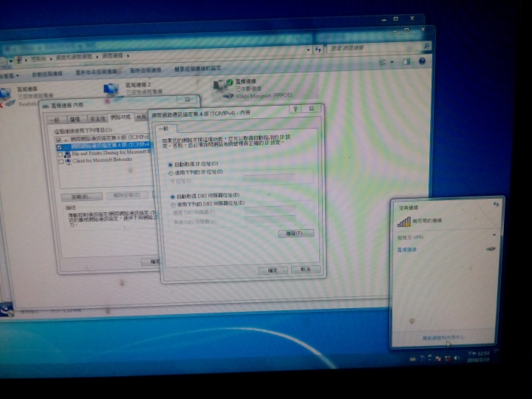This screenshot has height=399, width=532.
Task: Open the 寬頻連線 PPPoE connection icon
Action: click(223, 89)
